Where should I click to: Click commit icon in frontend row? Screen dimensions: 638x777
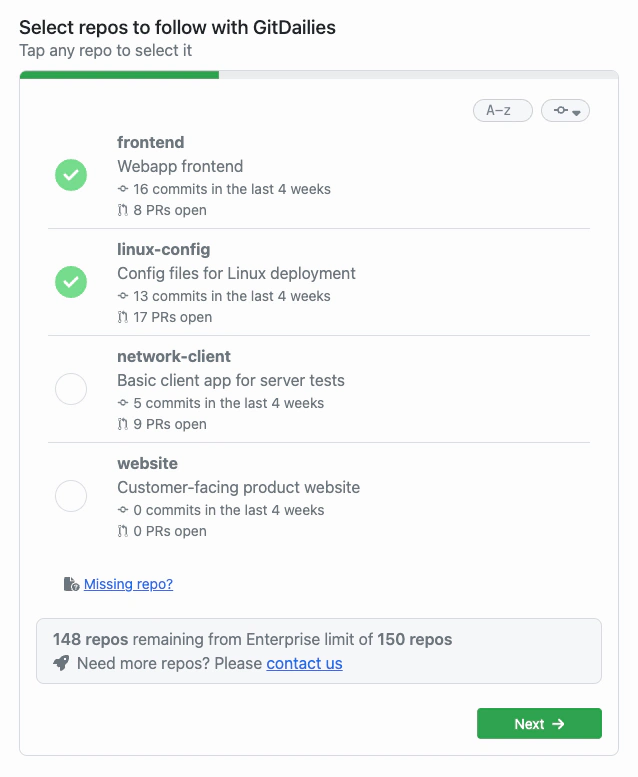(x=123, y=189)
